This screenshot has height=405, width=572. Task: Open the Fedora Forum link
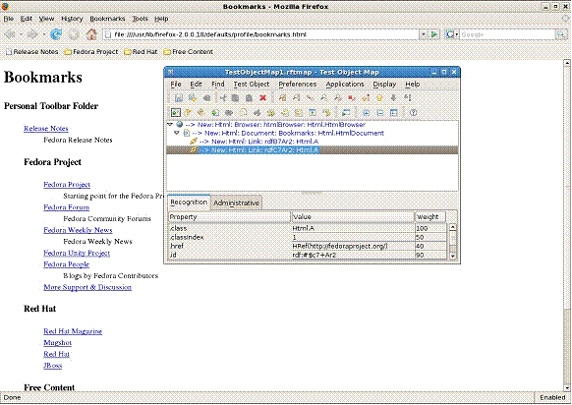66,207
